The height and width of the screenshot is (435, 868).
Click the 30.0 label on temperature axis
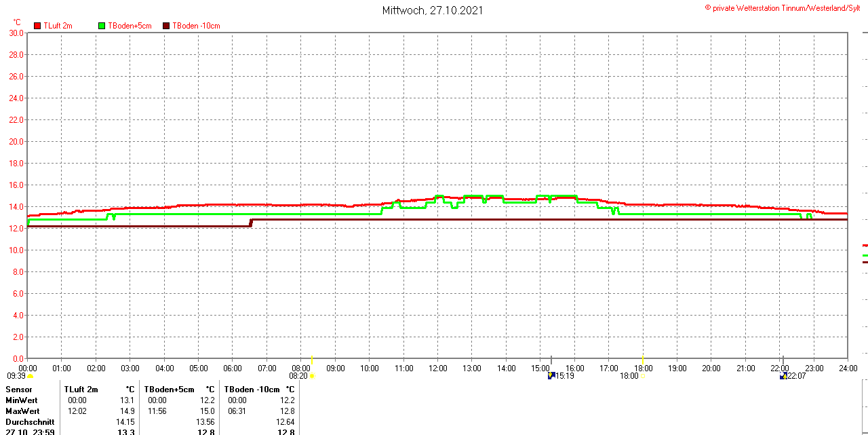[16, 33]
